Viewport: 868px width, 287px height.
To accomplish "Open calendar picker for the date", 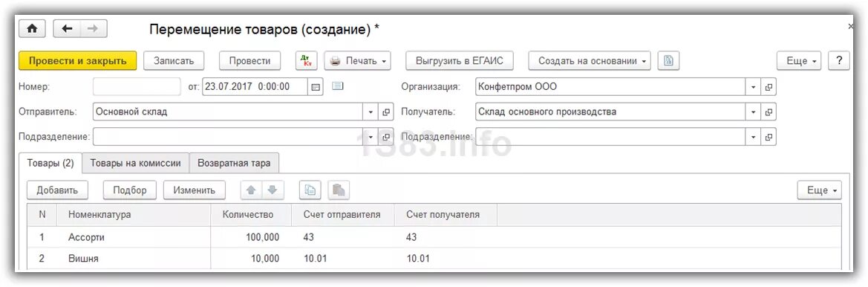I will 315,87.
